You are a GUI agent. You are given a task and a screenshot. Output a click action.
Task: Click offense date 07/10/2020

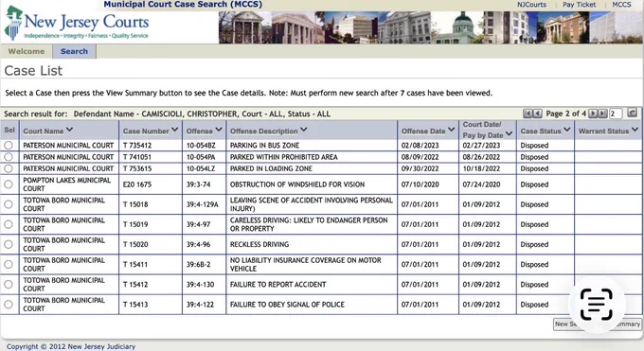tap(420, 184)
